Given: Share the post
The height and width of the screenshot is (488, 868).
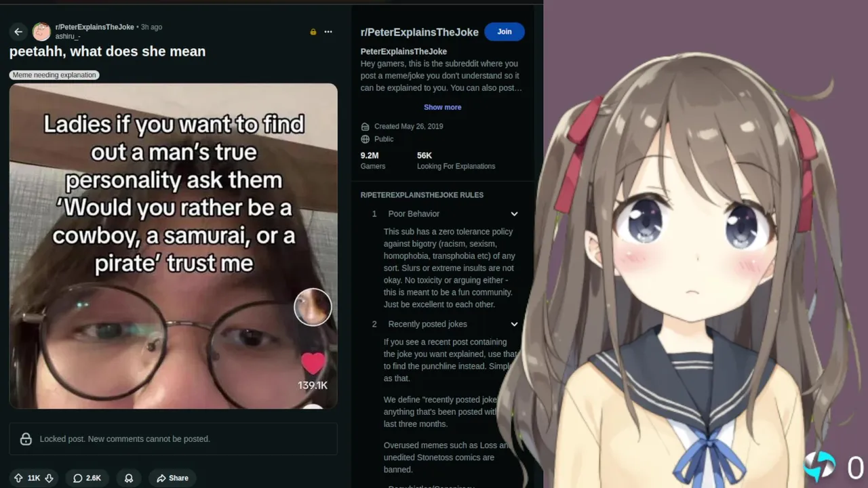Looking at the screenshot, I should click(x=172, y=478).
